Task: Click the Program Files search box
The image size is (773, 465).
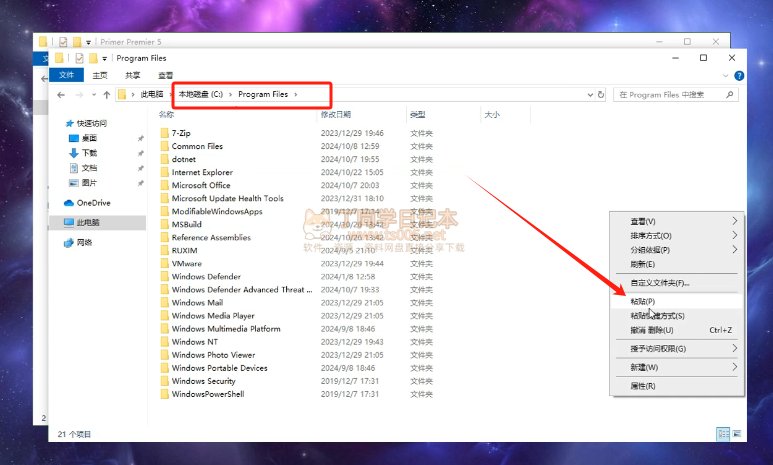Action: 675,95
